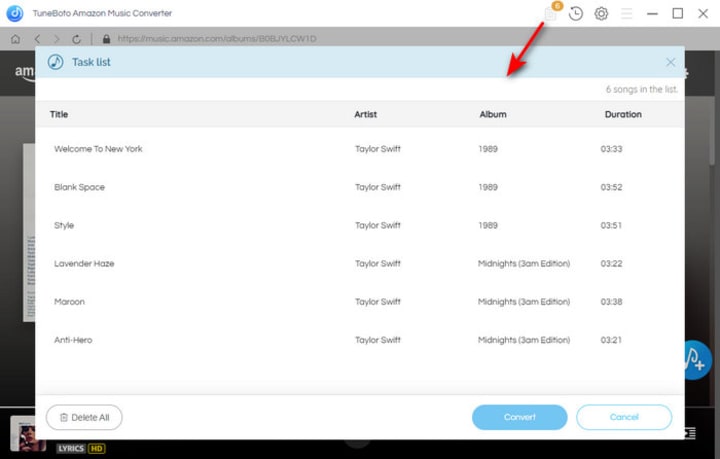Image resolution: width=720 pixels, height=459 pixels.
Task: Select the Maroon song row
Action: tap(360, 302)
